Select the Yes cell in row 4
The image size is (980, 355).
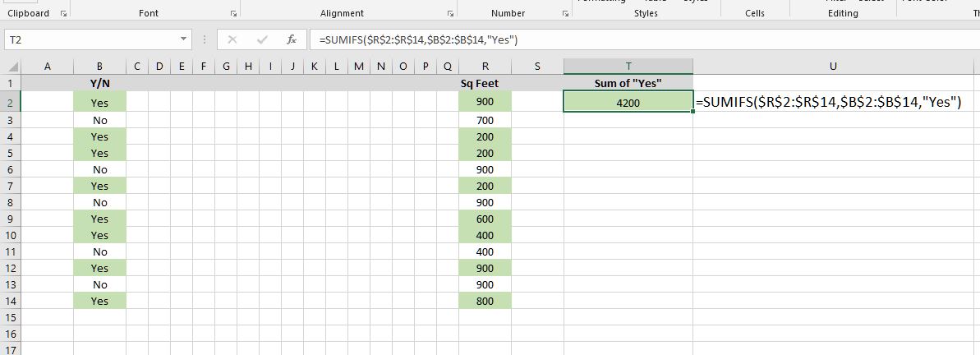click(99, 137)
